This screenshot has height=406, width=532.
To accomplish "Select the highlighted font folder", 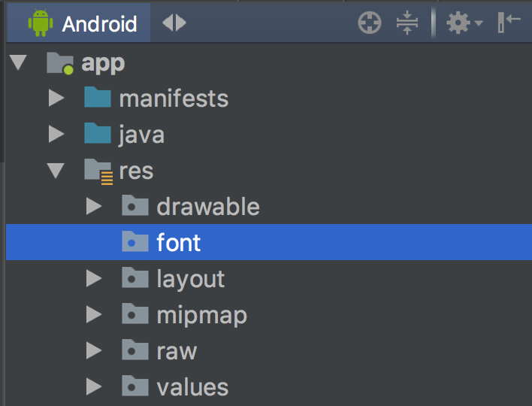I will click(x=269, y=242).
